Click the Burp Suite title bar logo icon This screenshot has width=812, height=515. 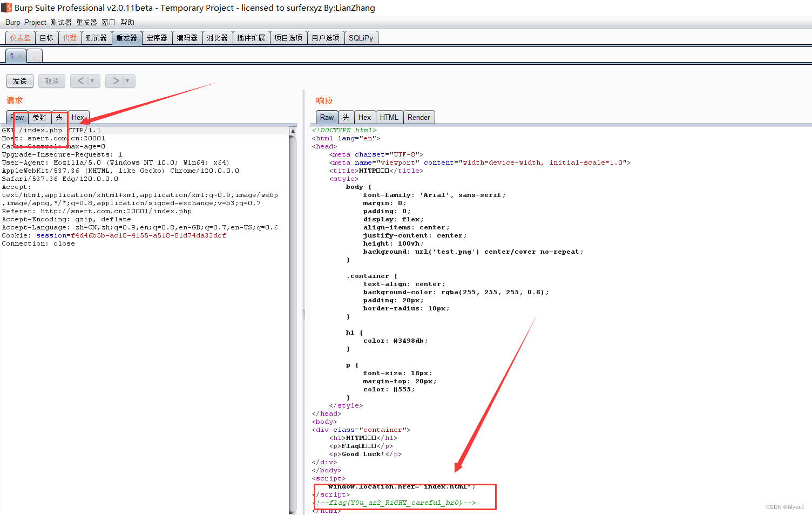(6, 8)
